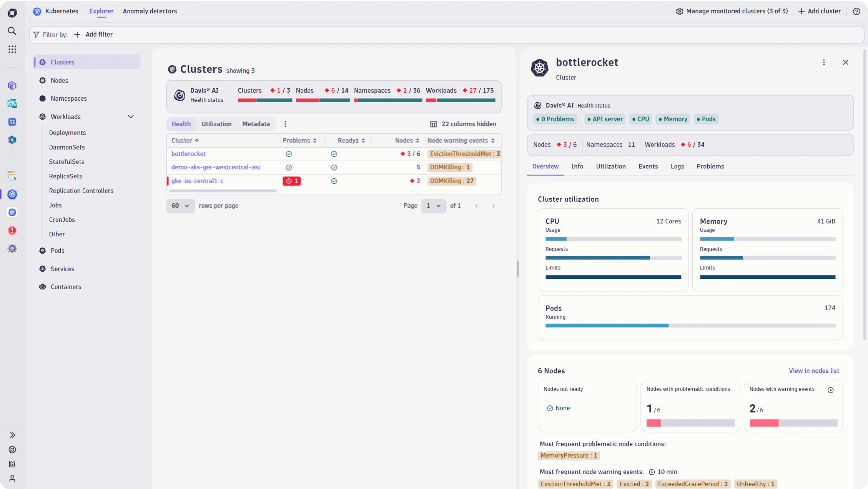Open the gke-us-central1-c cluster link
Screen dimensions: 868x489
click(197, 181)
